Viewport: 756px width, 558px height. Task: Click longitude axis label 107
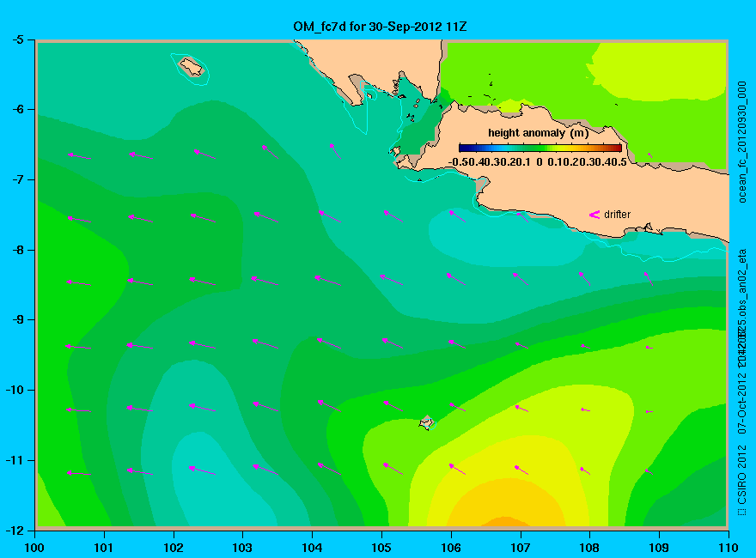coord(521,548)
